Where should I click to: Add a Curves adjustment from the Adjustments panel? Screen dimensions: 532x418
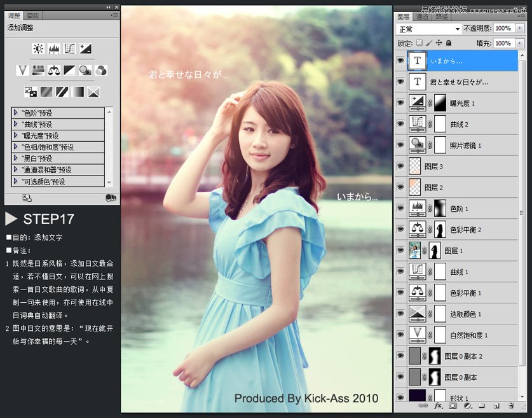pos(69,48)
